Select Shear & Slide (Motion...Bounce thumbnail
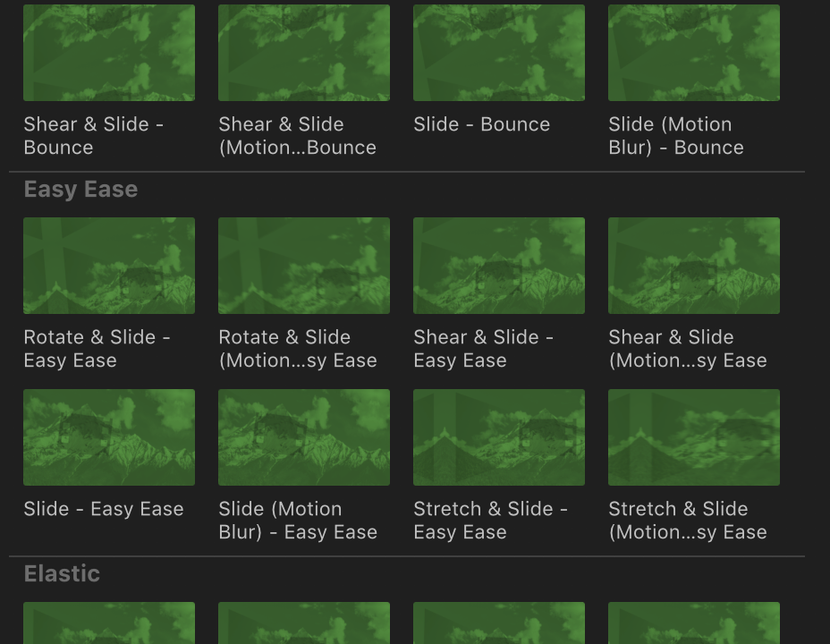The width and height of the screenshot is (830, 644). (x=304, y=53)
